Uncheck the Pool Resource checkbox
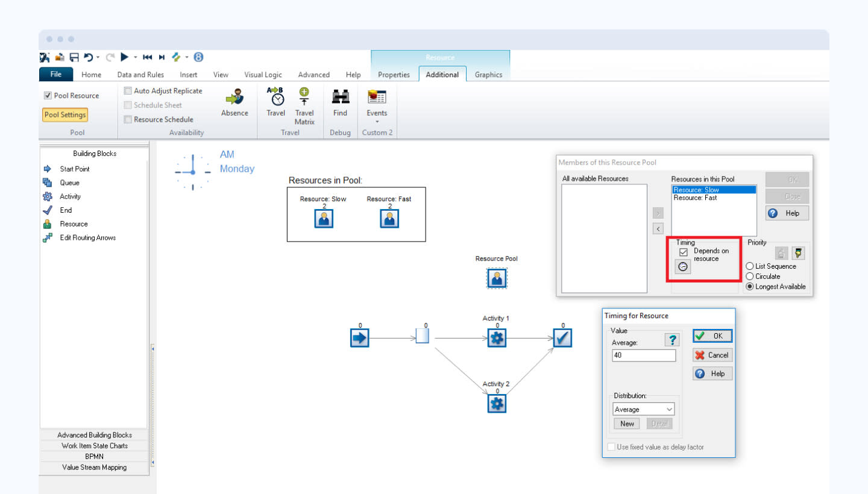 (x=48, y=96)
